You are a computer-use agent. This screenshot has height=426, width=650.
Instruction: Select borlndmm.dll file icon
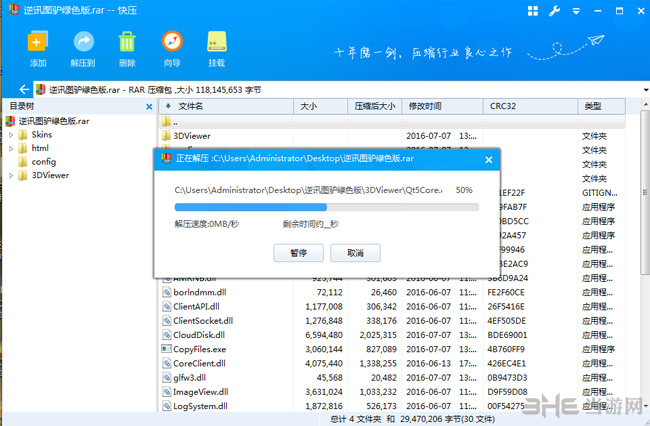click(166, 293)
